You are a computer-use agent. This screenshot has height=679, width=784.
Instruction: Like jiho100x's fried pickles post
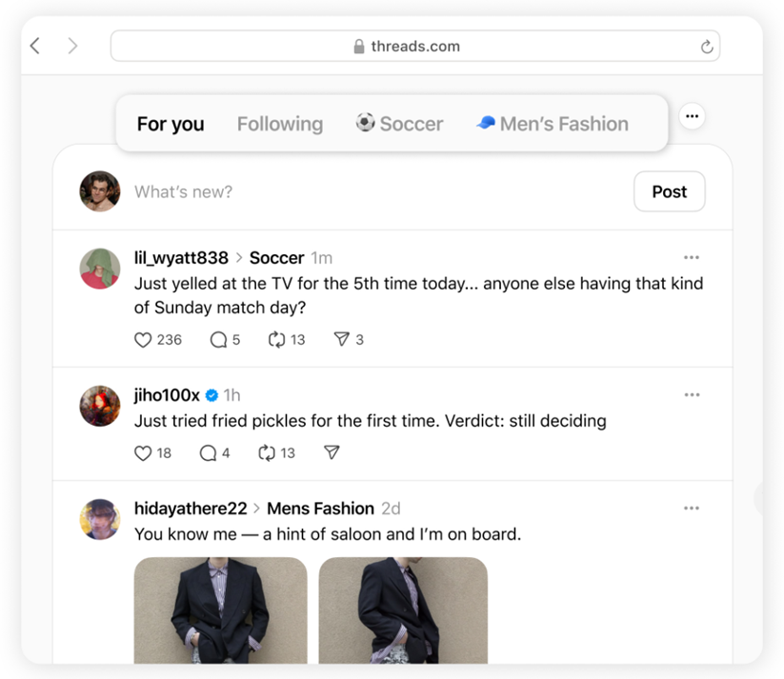[x=144, y=453]
